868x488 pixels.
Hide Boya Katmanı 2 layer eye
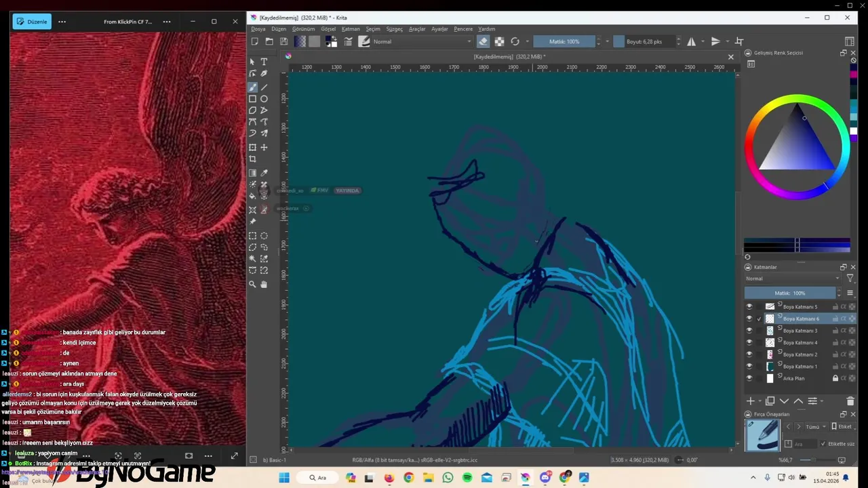[749, 354]
